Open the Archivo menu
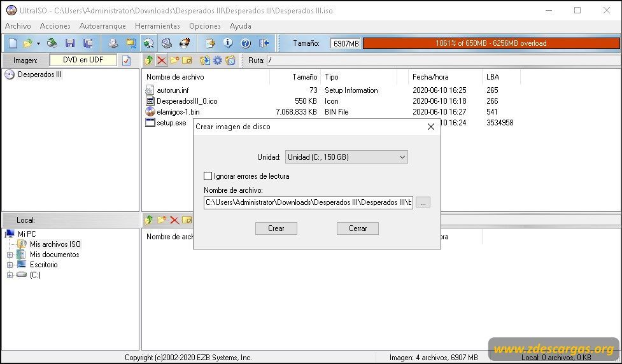 click(18, 26)
